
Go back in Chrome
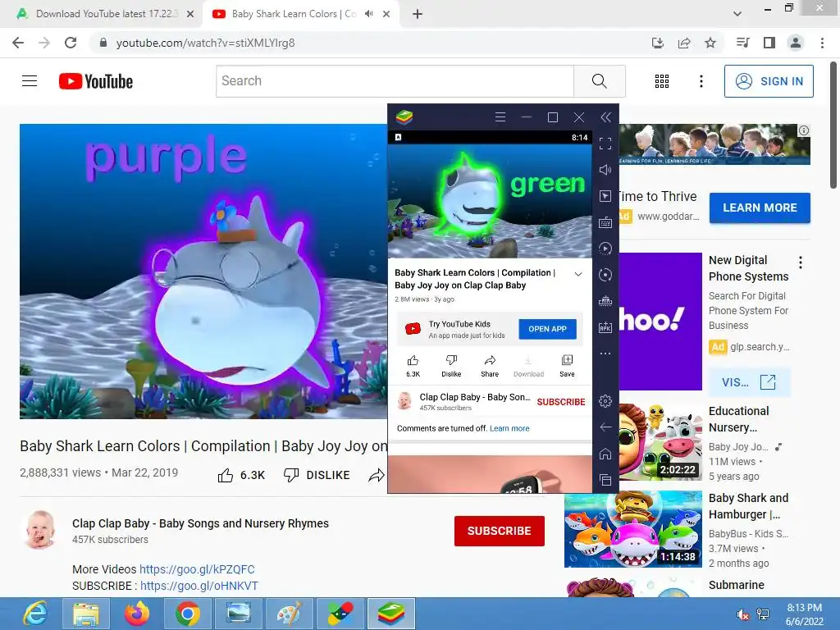click(18, 43)
